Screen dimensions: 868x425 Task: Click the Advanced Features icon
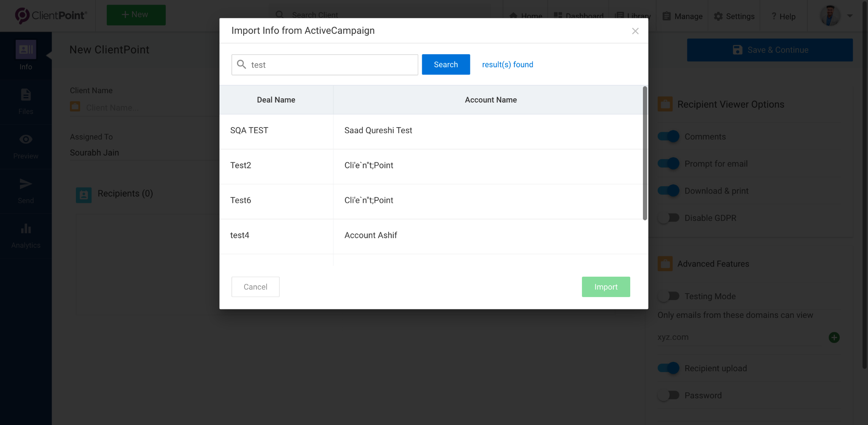(665, 264)
